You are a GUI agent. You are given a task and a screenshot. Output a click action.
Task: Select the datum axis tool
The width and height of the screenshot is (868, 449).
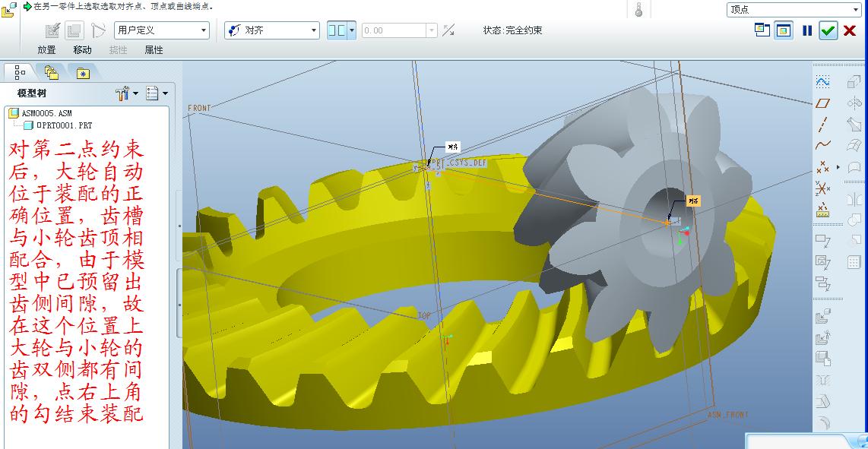tap(822, 125)
